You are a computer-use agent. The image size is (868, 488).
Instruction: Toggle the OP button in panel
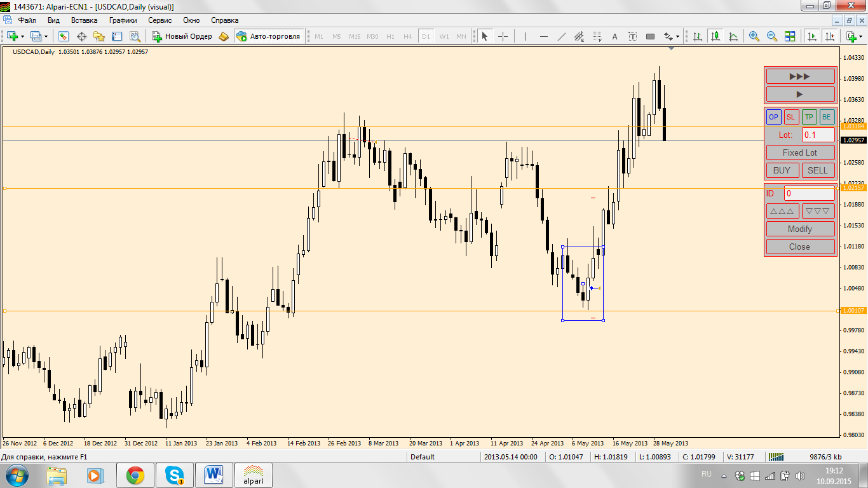coord(773,117)
